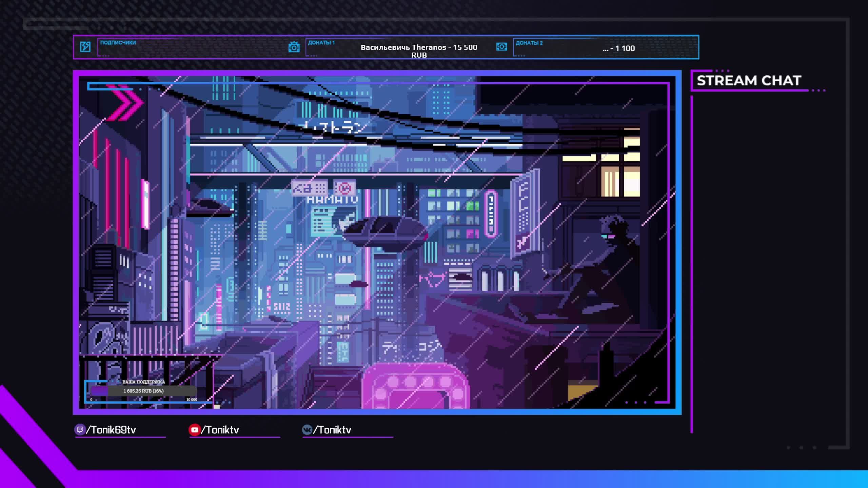The image size is (868, 488).
Task: Open the VK /Toniktv page text
Action: (x=332, y=430)
